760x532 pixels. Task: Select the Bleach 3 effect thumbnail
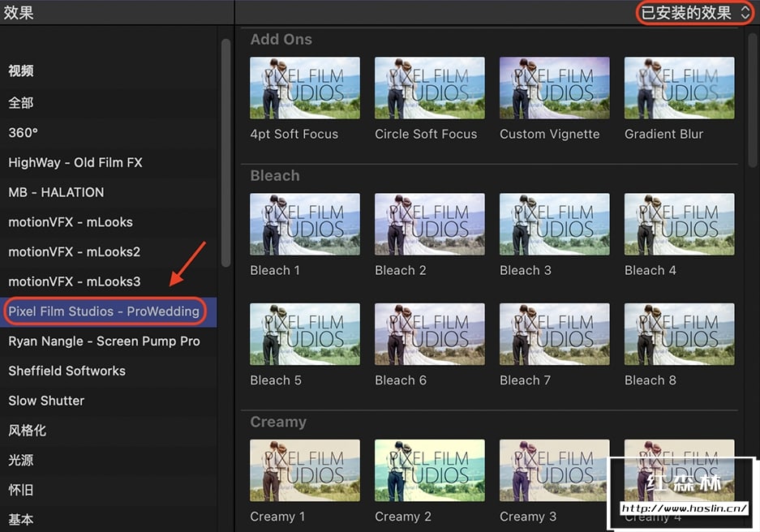point(555,224)
